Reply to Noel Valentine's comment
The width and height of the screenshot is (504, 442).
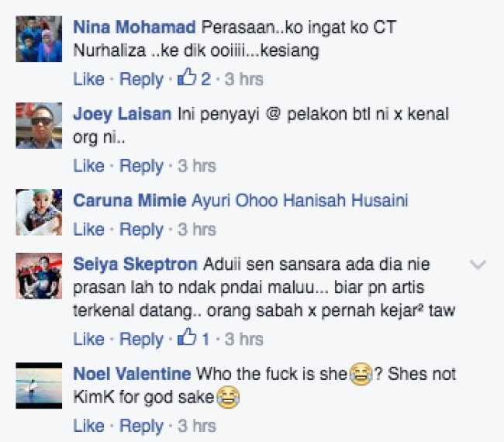[x=141, y=426]
